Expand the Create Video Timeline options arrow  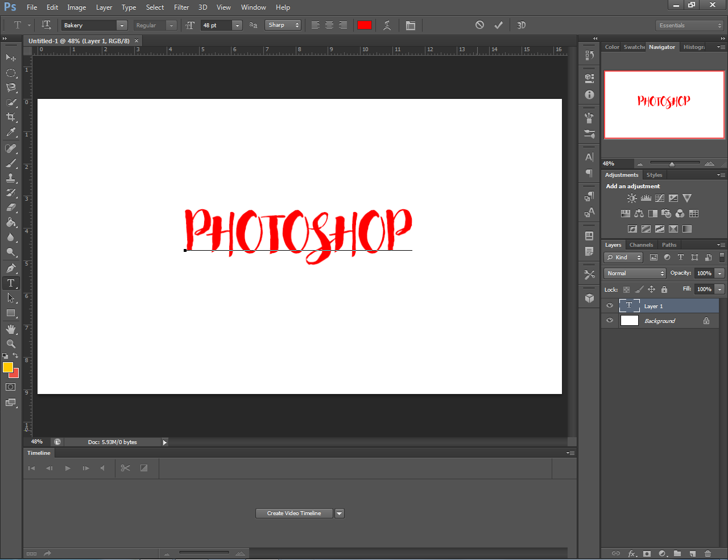340,513
